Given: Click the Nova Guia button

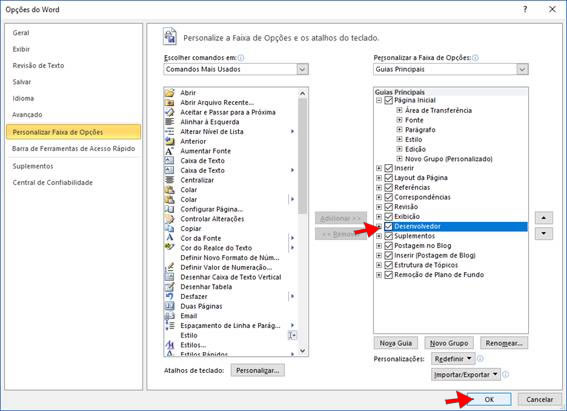Looking at the screenshot, I should click(x=396, y=343).
